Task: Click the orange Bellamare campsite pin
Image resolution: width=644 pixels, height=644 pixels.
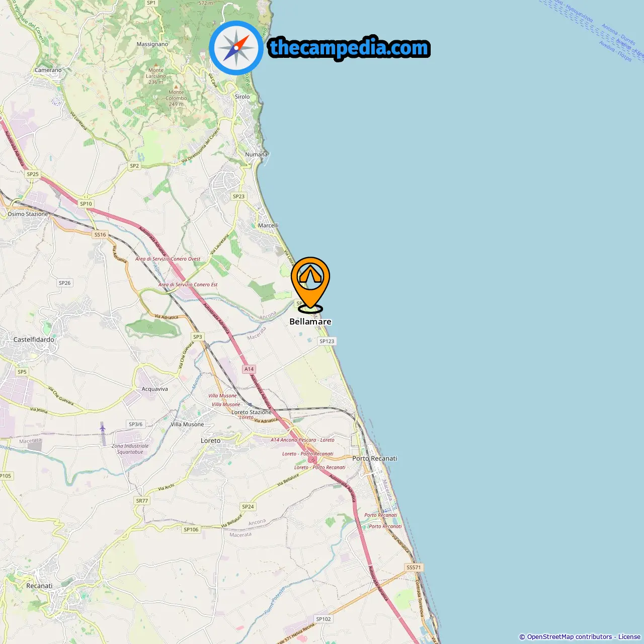Action: point(310,285)
